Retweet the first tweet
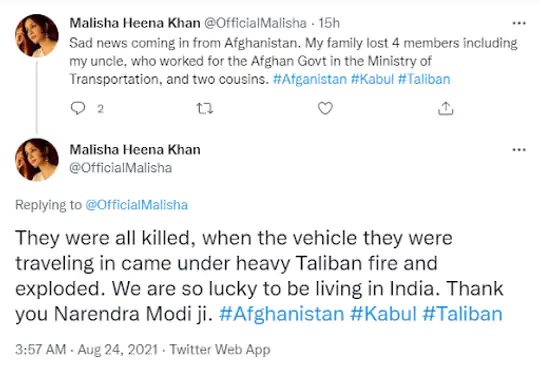Image resolution: width=540 pixels, height=369 pixels. point(205,109)
